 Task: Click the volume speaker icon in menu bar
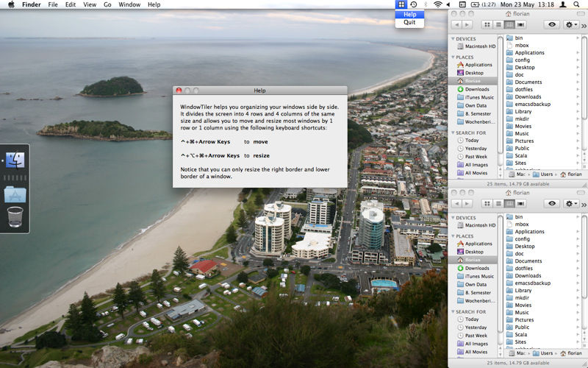tap(448, 4)
